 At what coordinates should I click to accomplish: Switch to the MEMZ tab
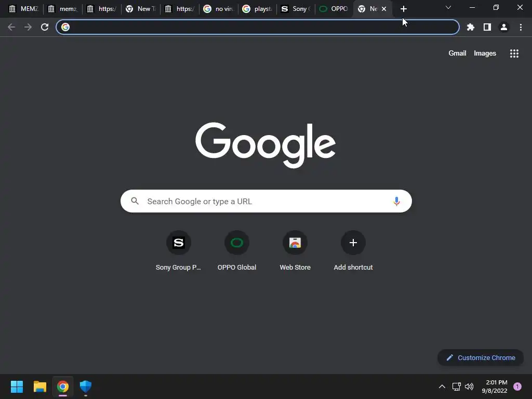pyautogui.click(x=23, y=9)
